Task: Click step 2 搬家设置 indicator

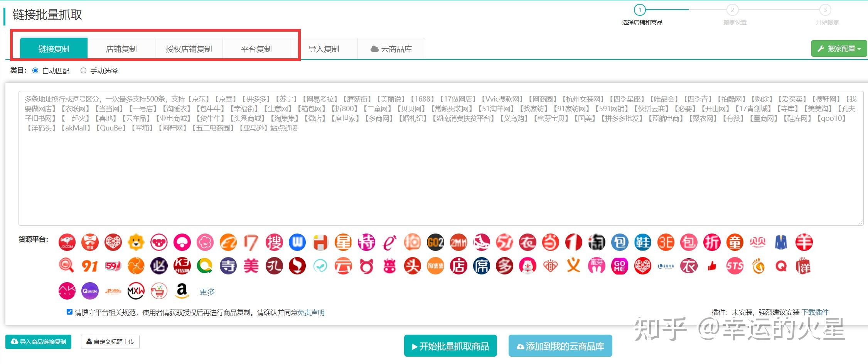Action: 733,10
